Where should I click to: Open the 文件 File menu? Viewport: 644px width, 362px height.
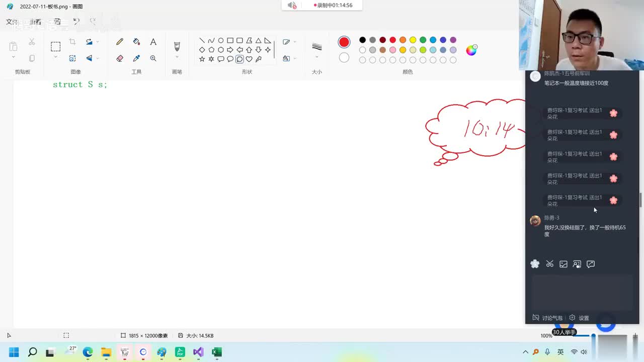point(12,22)
